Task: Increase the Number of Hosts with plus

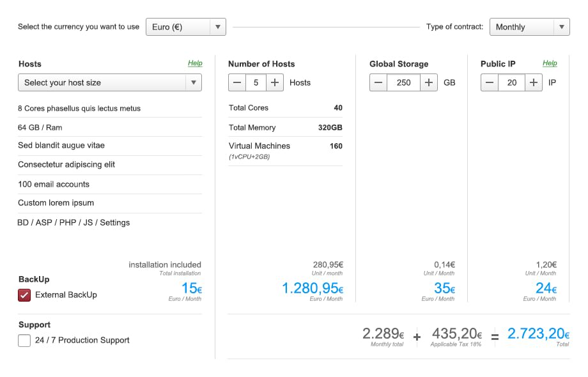Action: click(x=275, y=82)
